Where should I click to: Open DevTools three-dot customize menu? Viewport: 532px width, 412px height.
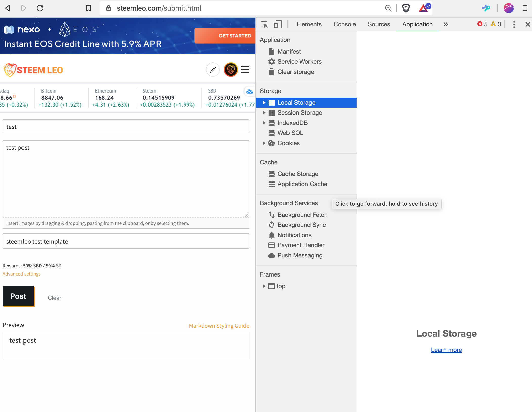click(x=514, y=24)
